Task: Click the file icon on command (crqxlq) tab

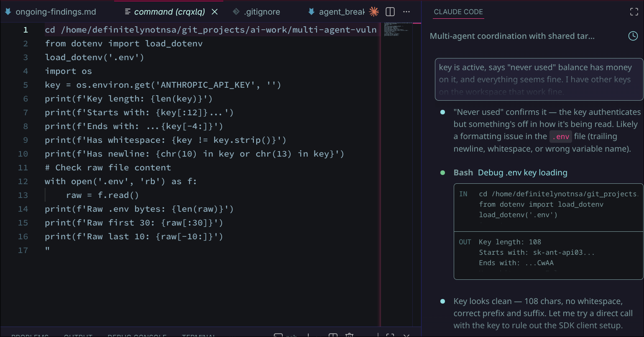Action: pyautogui.click(x=128, y=12)
